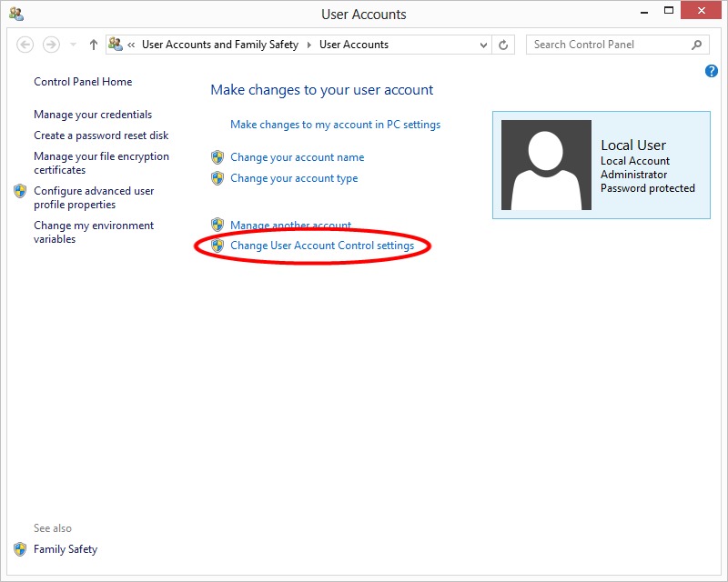
Task: Click the shield icon beside Configure advanced user profile
Action: pos(20,191)
